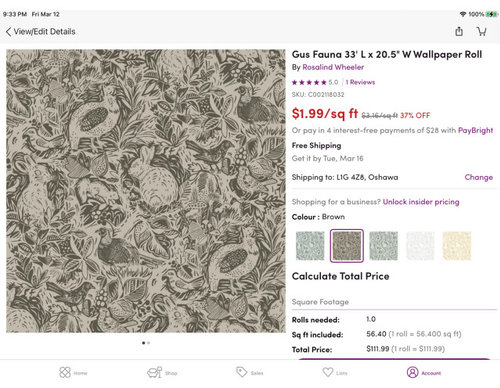Select the cream yellow colour swatch

[x=457, y=246]
